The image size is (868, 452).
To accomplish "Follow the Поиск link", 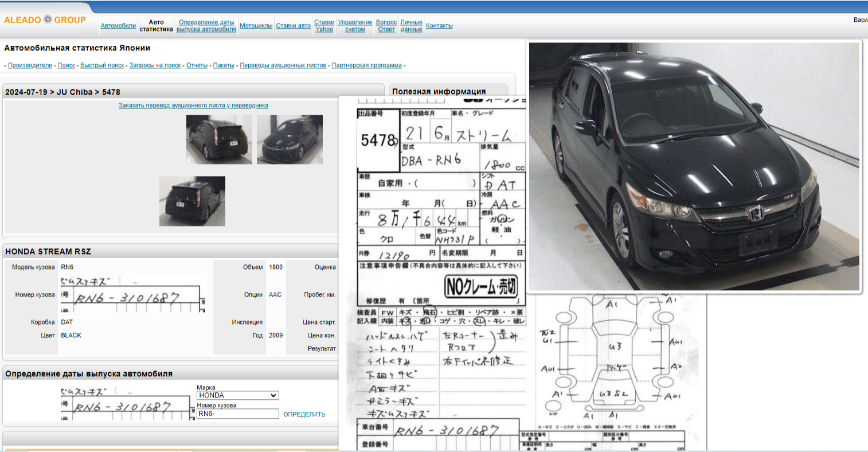I will pos(66,65).
